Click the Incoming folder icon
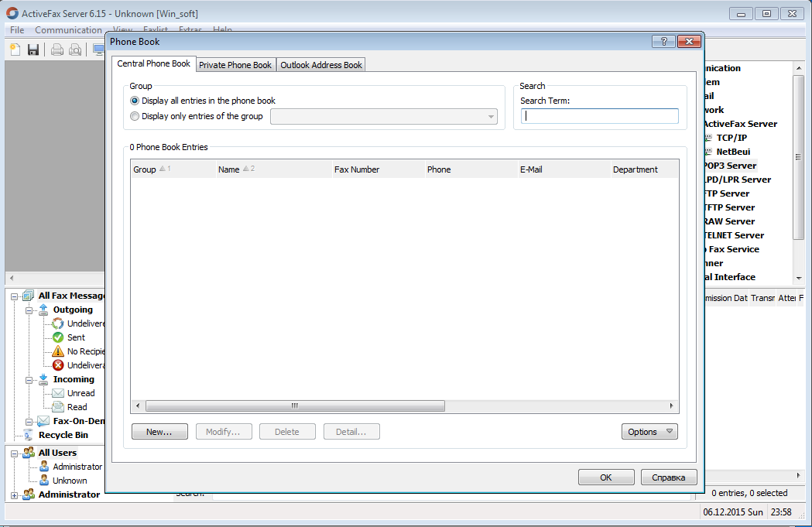Screen dimensions: 812x527 [x=43, y=379]
